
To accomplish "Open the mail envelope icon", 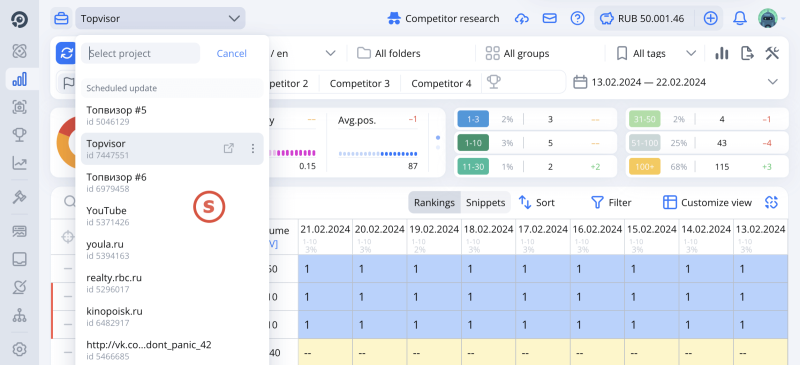I will point(549,19).
